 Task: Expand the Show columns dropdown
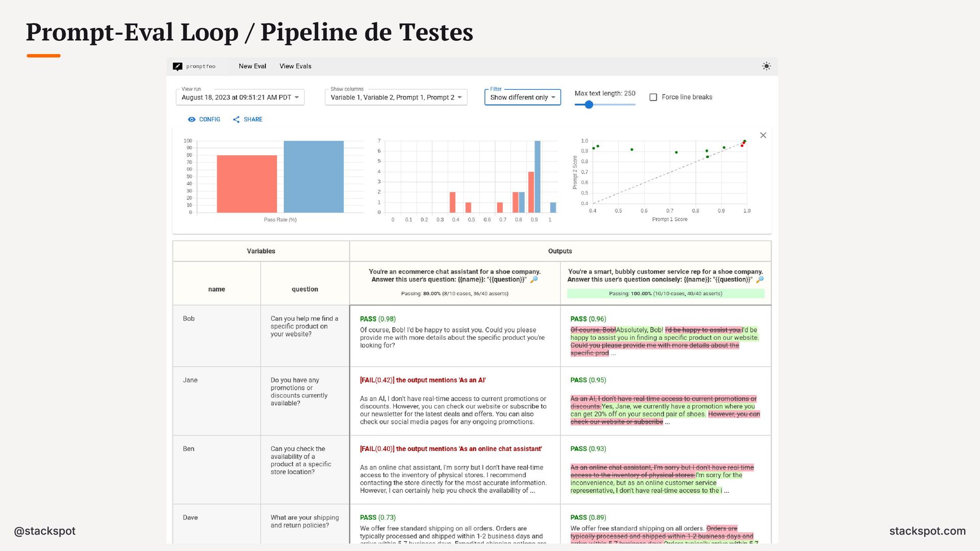click(x=396, y=97)
